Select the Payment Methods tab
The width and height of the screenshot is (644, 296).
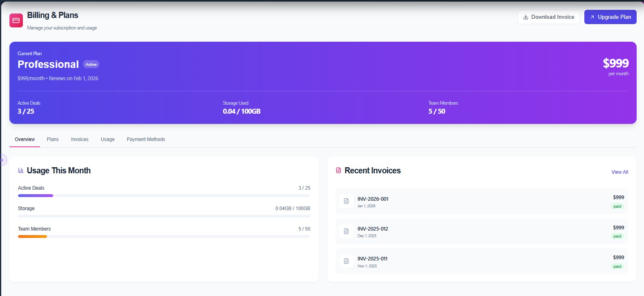coord(146,139)
